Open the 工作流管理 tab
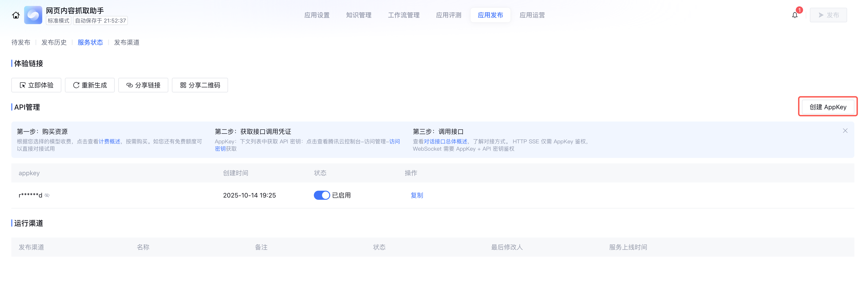 pyautogui.click(x=403, y=15)
